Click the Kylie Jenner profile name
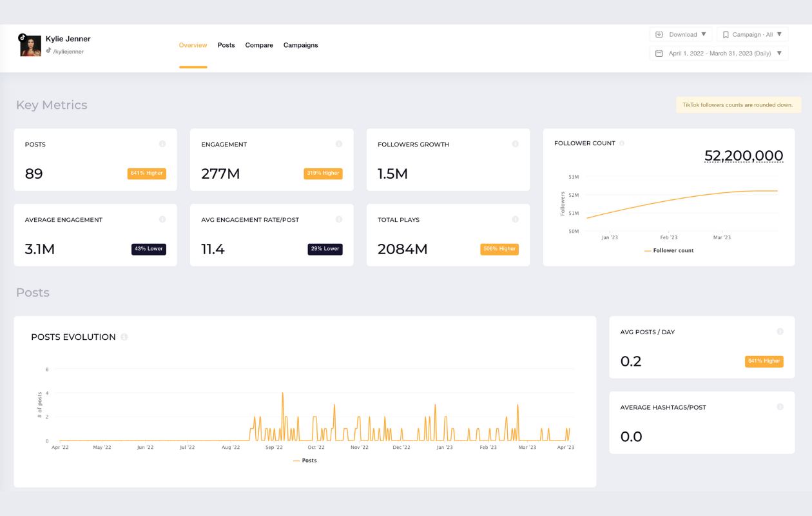Image resolution: width=812 pixels, height=516 pixels. [x=68, y=39]
